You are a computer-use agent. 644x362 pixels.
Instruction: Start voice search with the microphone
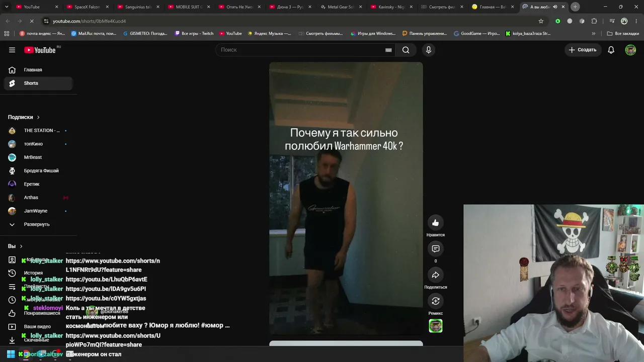pyautogui.click(x=429, y=50)
